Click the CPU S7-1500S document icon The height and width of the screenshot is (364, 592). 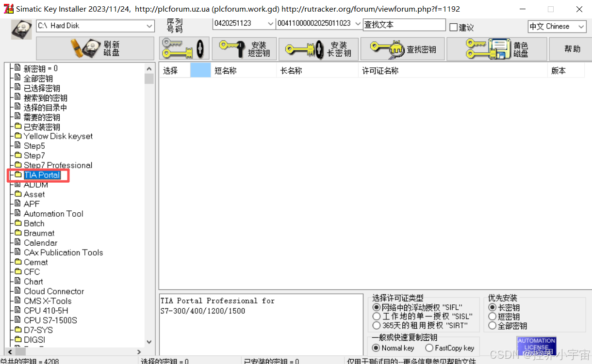tap(18, 320)
